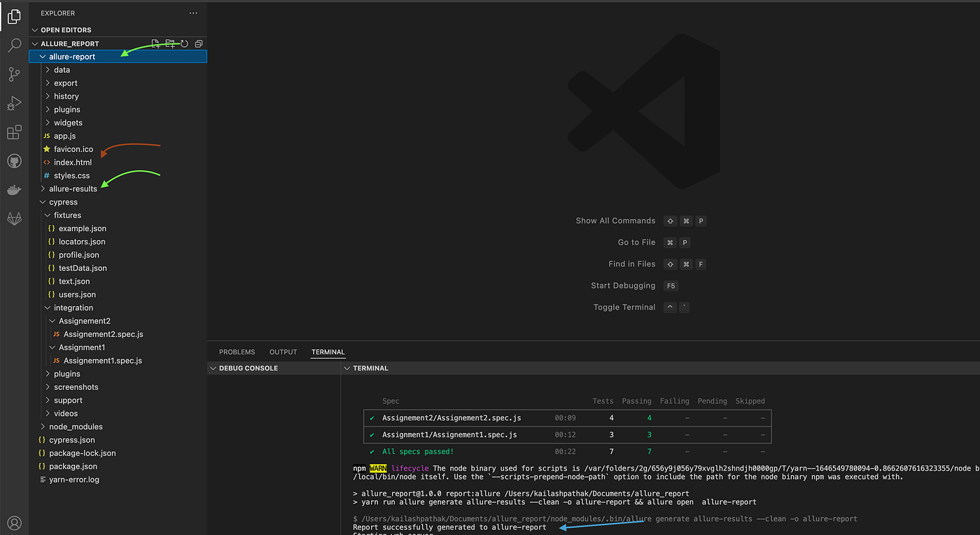Switch to the PROBLEMS tab
This screenshot has width=980, height=535.
237,352
